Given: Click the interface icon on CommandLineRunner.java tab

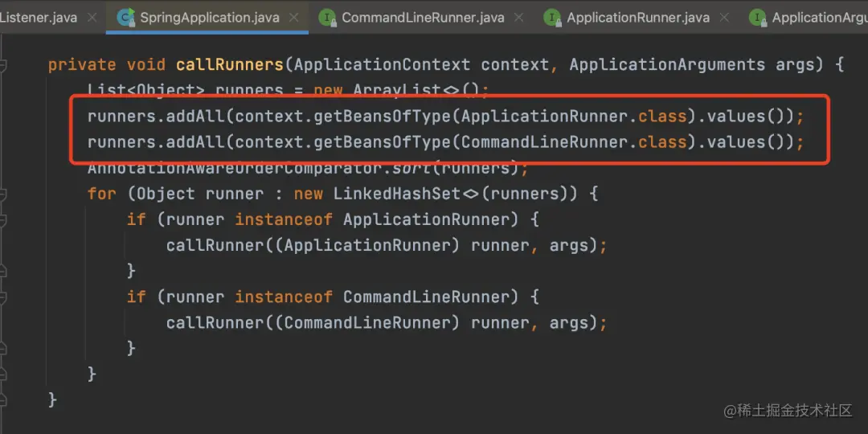Looking at the screenshot, I should (x=328, y=17).
